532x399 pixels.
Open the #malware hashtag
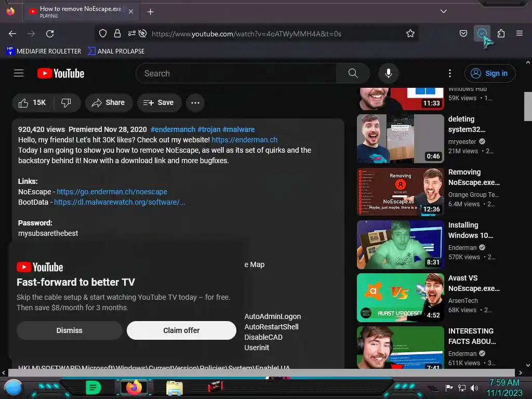coord(238,129)
